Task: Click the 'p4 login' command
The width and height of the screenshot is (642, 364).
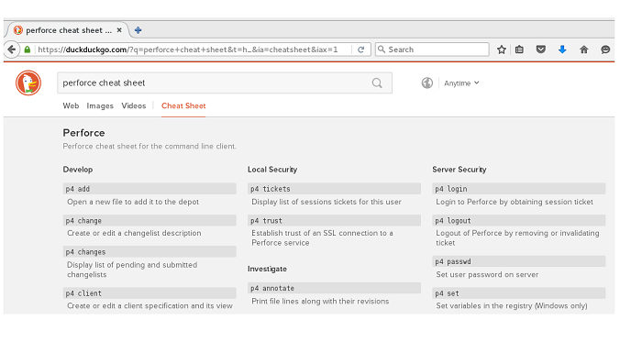Action: coord(519,189)
